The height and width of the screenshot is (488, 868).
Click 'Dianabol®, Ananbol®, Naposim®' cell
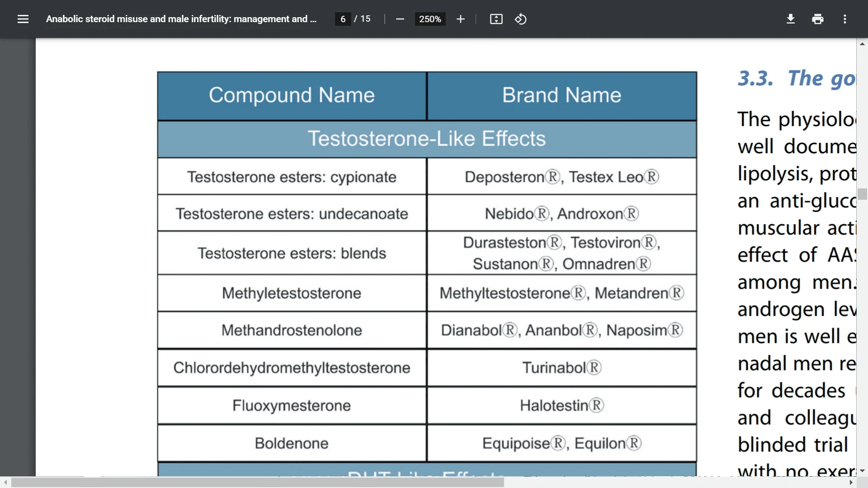coord(561,330)
